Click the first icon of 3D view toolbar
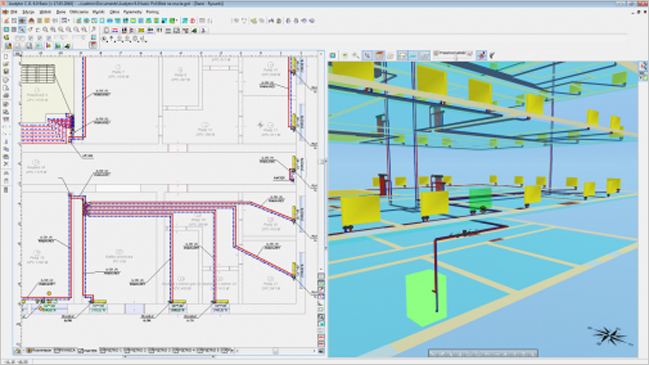This screenshot has width=649, height=365. pos(332,55)
